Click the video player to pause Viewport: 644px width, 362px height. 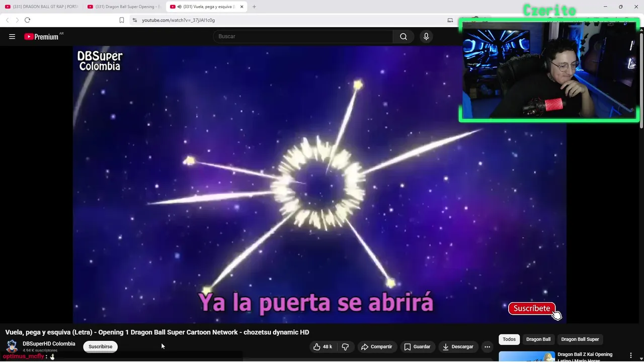[x=319, y=185]
